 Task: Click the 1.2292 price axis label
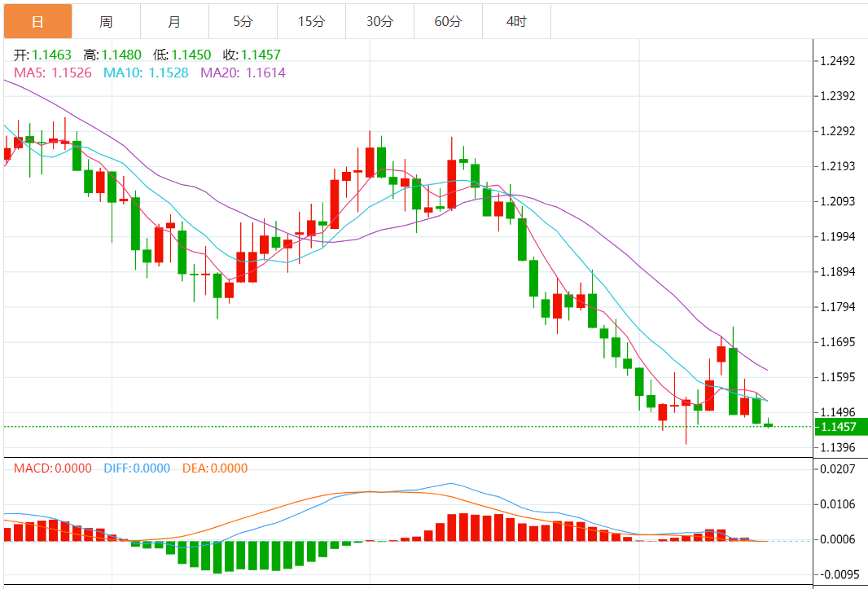pyautogui.click(x=839, y=131)
